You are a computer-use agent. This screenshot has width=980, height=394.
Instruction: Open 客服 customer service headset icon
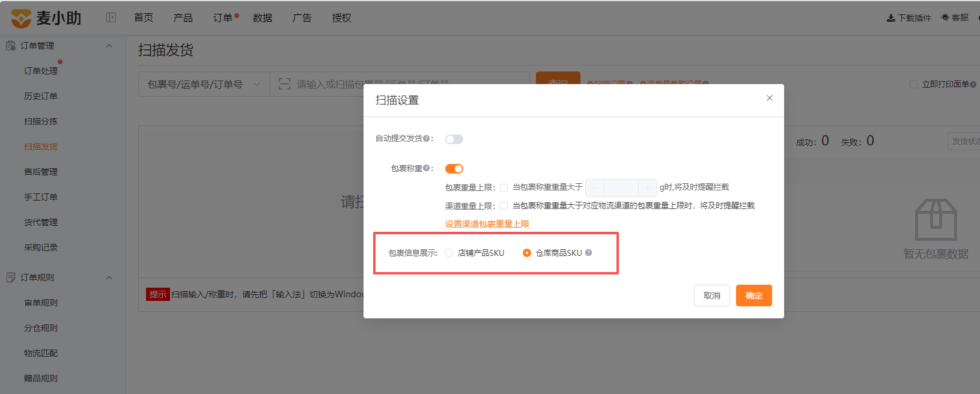click(x=945, y=17)
